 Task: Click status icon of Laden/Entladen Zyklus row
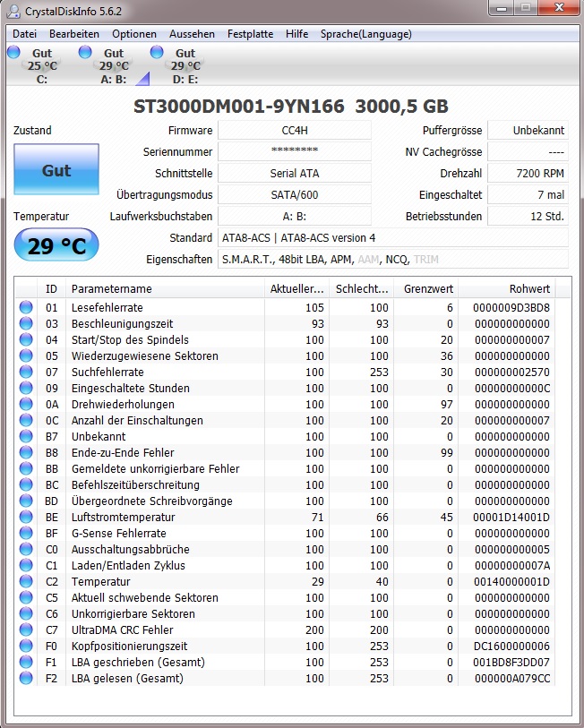(26, 565)
